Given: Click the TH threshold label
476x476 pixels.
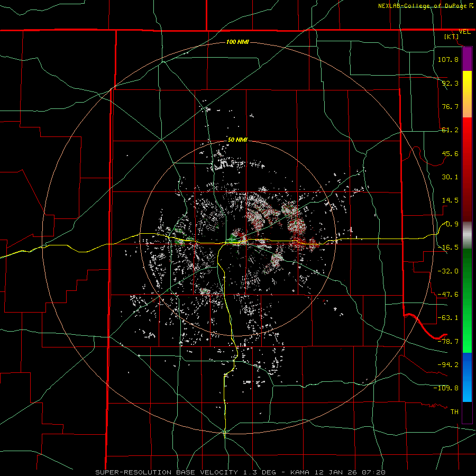Looking at the screenshot, I should click(454, 412).
